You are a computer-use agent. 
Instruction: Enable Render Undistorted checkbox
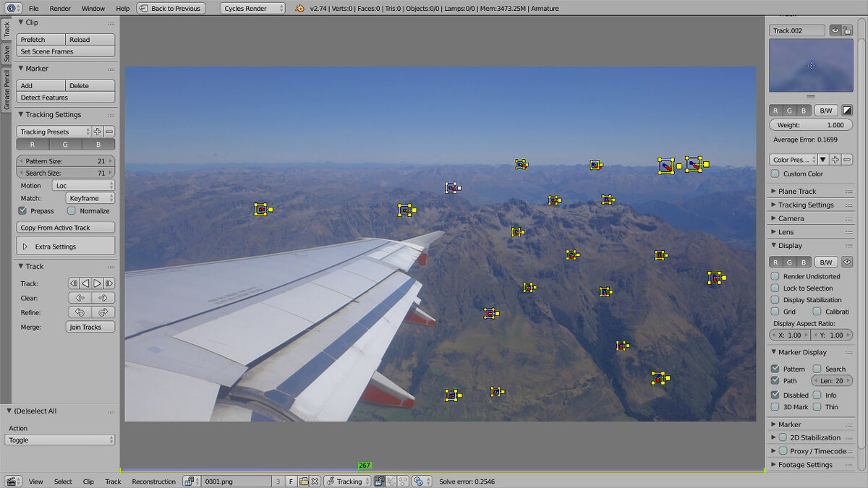(775, 276)
